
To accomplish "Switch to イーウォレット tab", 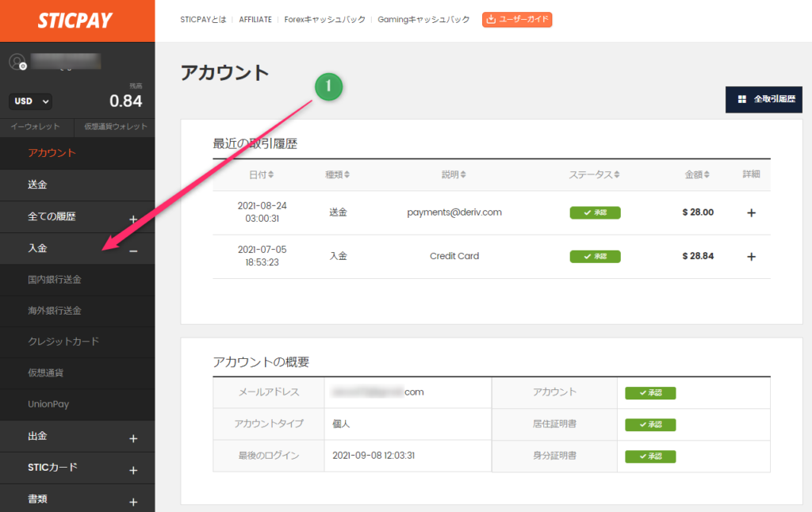I will (35, 126).
